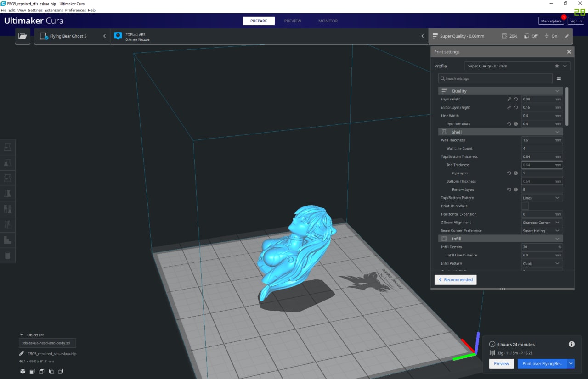Open the Extensions menu
588x379 pixels.
(x=54, y=10)
